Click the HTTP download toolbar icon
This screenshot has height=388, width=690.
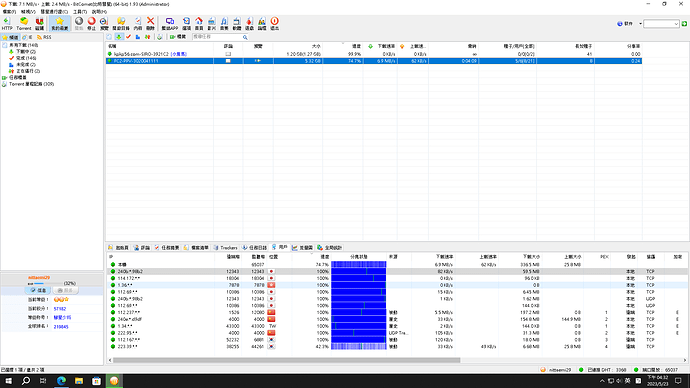click(7, 23)
